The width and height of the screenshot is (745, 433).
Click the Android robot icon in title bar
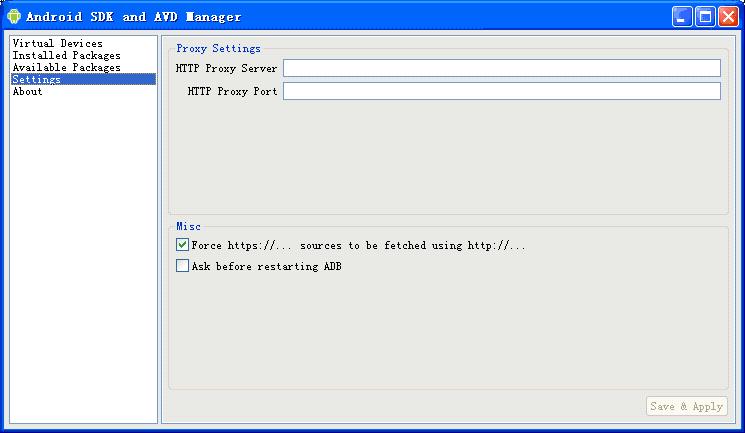coord(14,16)
